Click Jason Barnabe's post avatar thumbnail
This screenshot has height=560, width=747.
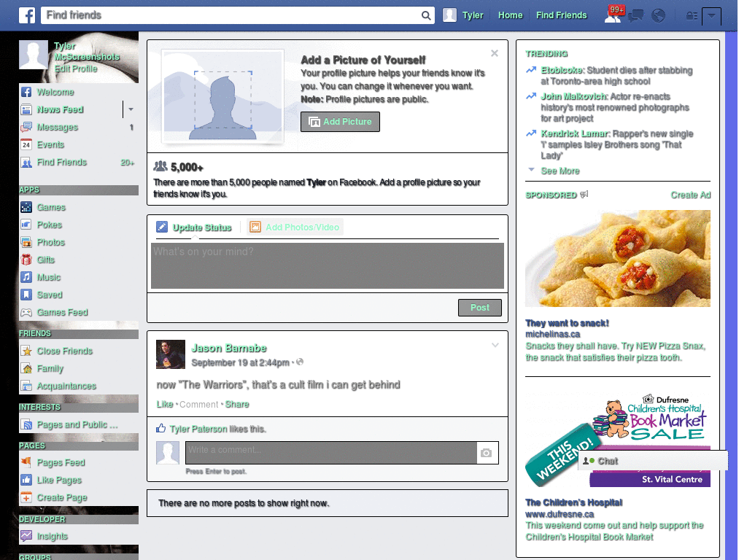(171, 354)
